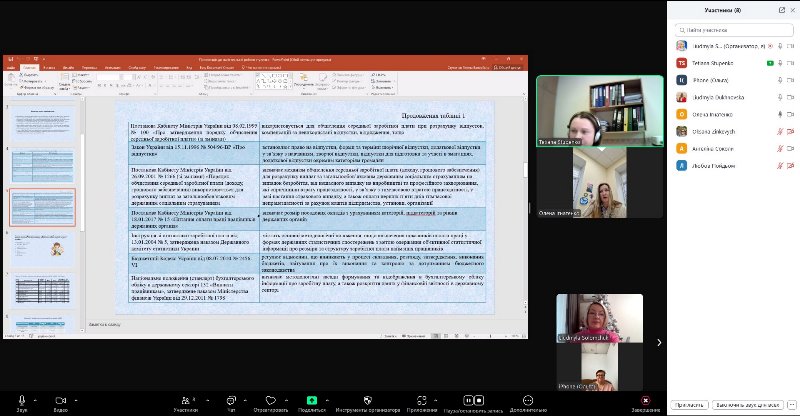Toggle camera with the Видео button
This screenshot has height=416, width=800.
click(x=61, y=401)
